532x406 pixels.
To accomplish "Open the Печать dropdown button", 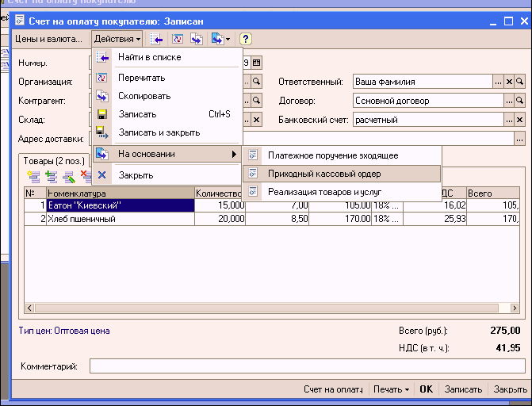I will pyautogui.click(x=392, y=389).
